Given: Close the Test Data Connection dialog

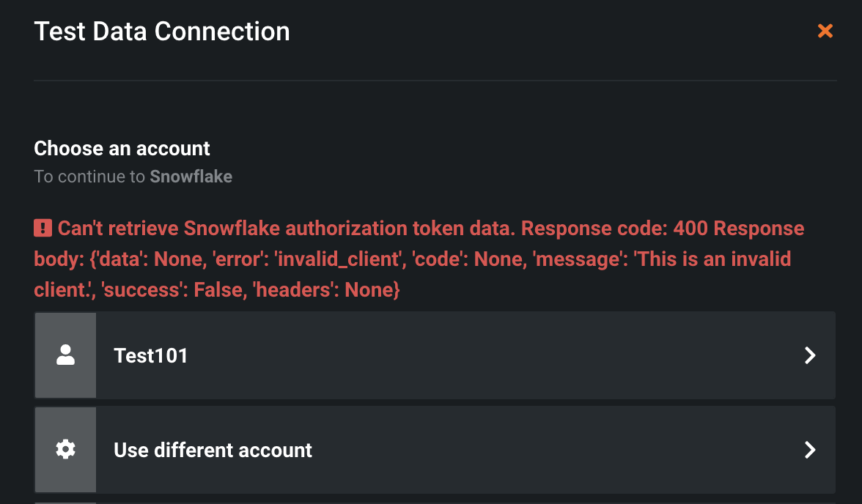Looking at the screenshot, I should 825,31.
